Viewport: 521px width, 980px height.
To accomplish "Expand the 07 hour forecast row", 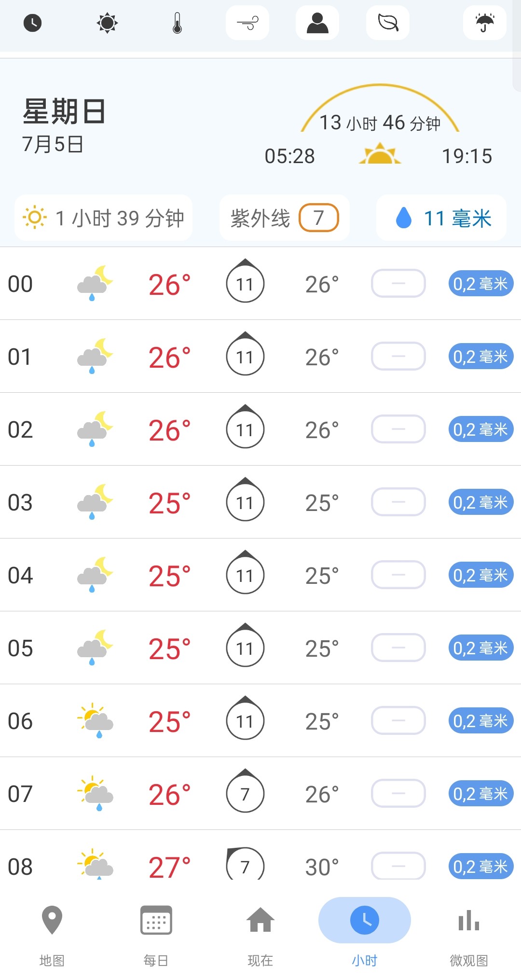I will coord(260,793).
